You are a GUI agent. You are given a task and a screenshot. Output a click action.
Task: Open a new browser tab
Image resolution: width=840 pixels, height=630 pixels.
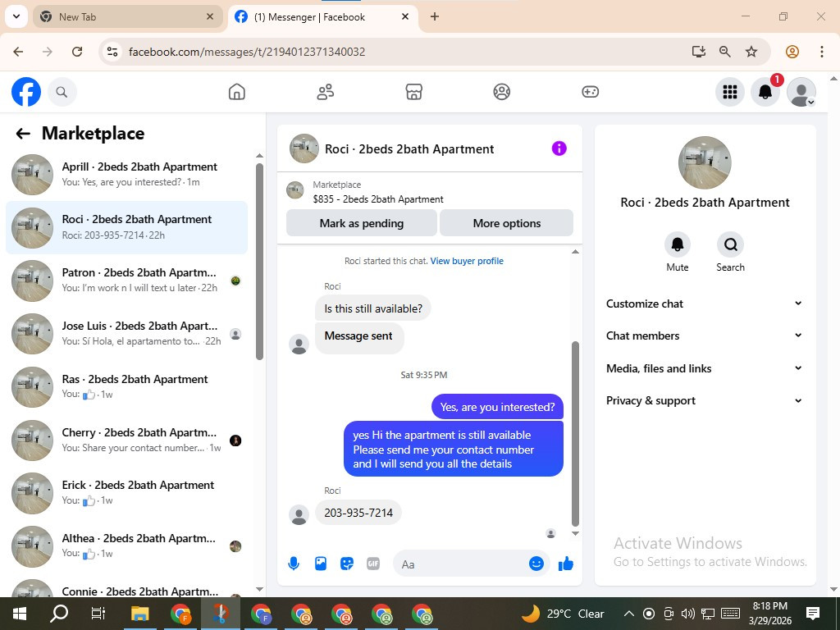click(x=435, y=16)
